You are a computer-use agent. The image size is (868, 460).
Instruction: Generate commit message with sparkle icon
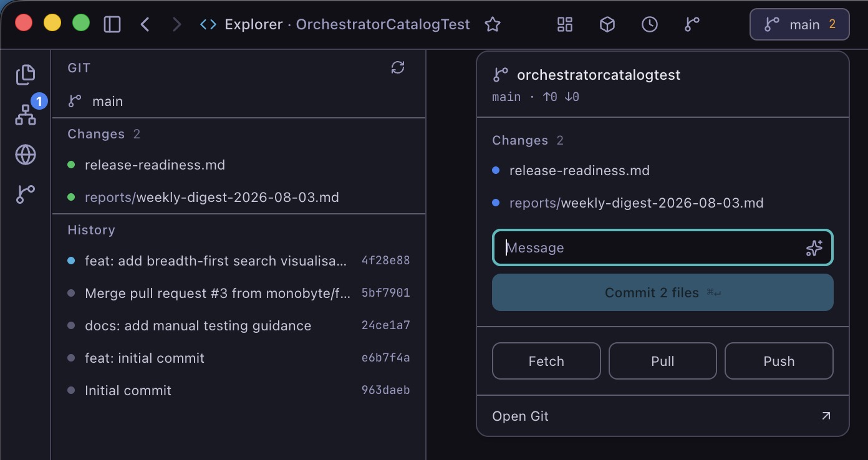click(814, 248)
